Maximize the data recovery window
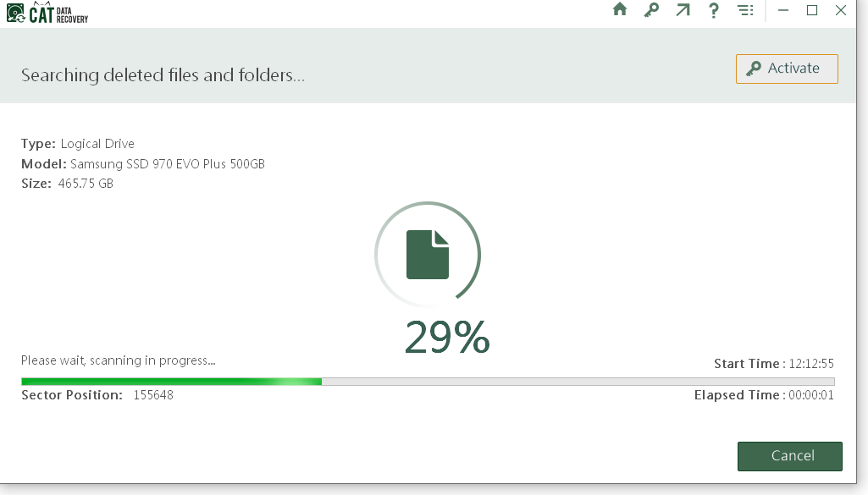This screenshot has height=495, width=868. coord(812,10)
